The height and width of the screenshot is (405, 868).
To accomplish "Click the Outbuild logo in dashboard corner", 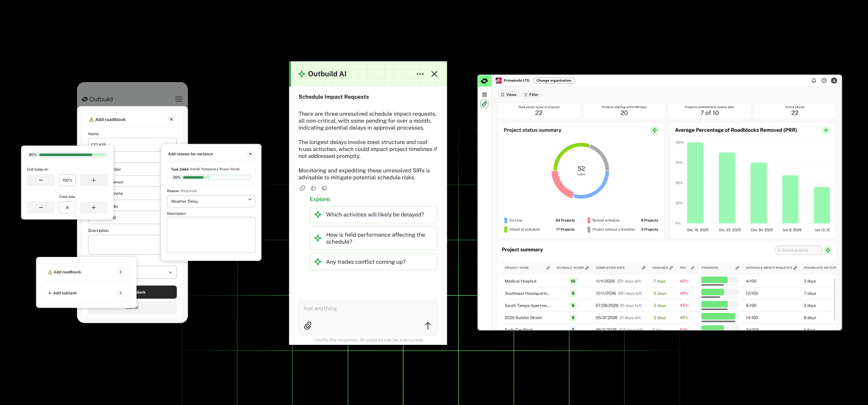I will [484, 80].
